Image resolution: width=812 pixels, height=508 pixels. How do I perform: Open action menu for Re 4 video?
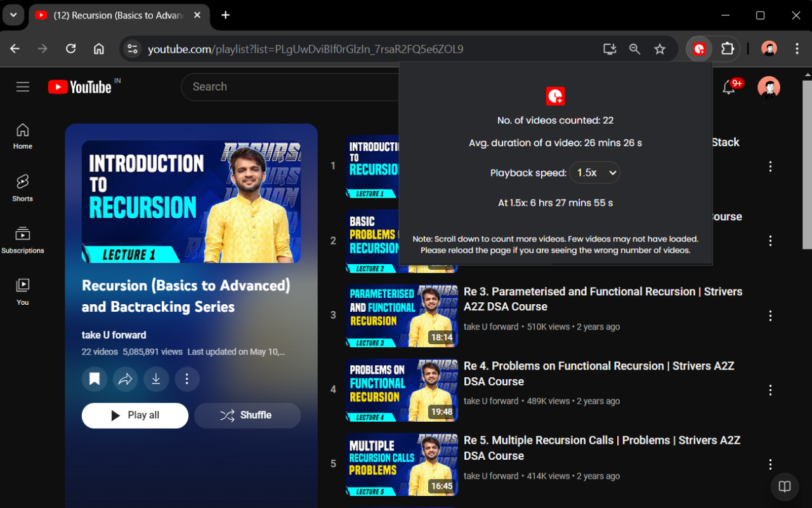(770, 390)
